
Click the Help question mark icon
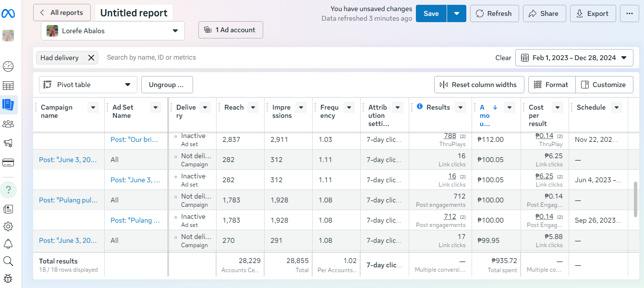coord(8,190)
